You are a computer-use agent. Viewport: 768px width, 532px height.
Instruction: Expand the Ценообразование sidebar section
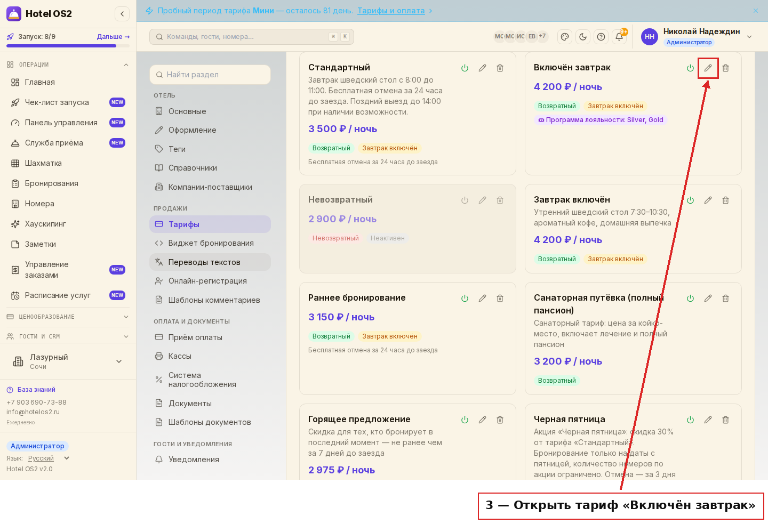pyautogui.click(x=68, y=317)
